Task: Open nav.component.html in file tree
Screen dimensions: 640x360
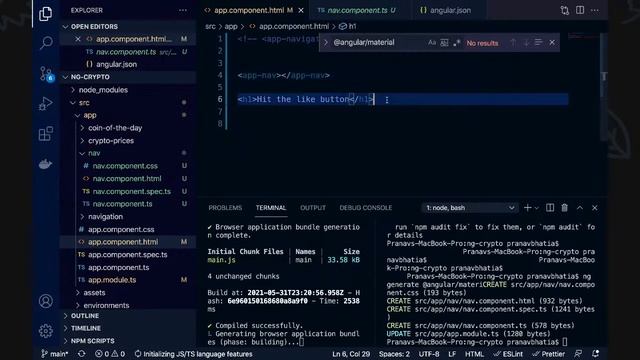Action: point(127,178)
